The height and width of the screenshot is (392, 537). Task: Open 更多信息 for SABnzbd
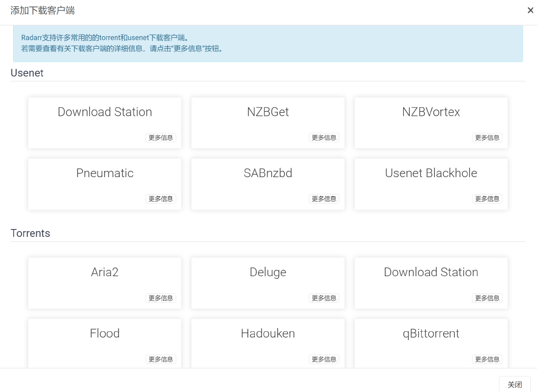[324, 199]
